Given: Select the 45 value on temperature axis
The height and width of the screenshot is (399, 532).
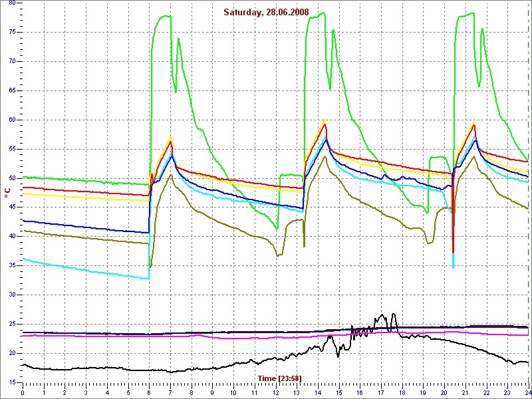Looking at the screenshot, I should tap(11, 207).
